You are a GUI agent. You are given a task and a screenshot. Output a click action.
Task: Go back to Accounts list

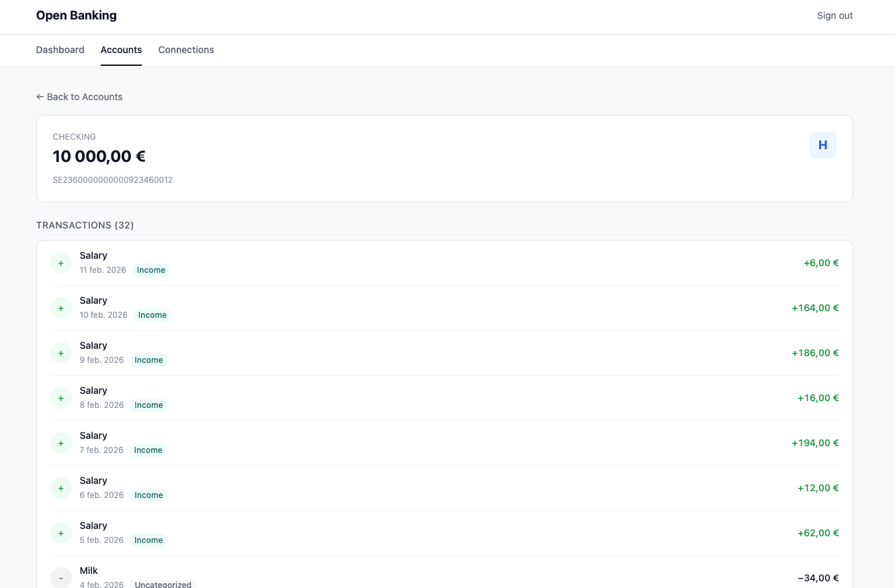[x=79, y=97]
